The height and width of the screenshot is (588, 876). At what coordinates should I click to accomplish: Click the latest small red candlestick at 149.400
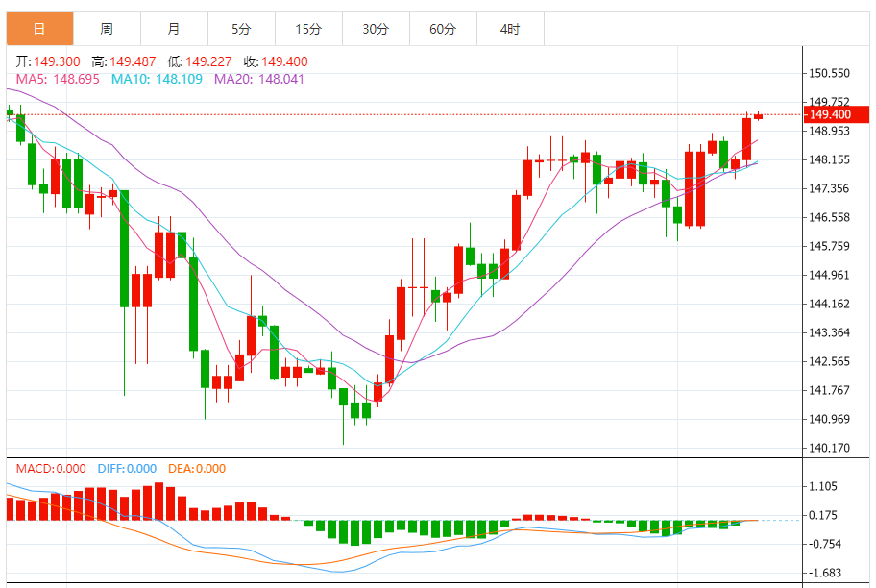tap(758, 115)
